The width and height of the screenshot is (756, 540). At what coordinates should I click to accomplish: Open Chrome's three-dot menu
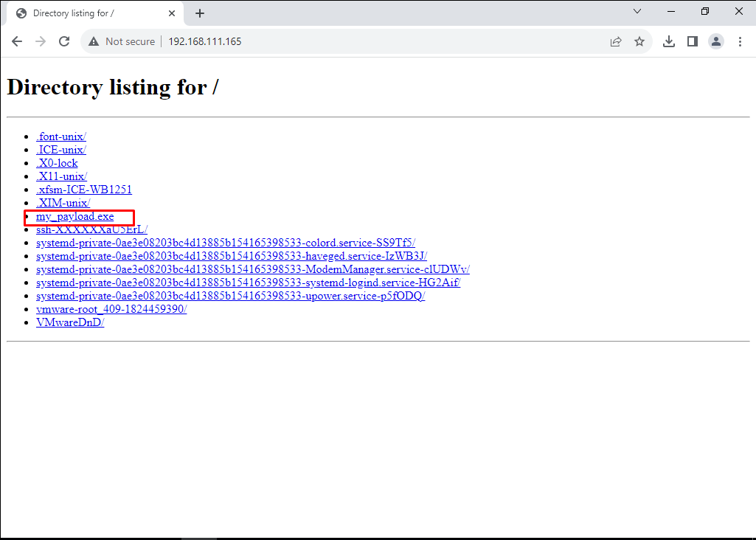coord(739,42)
